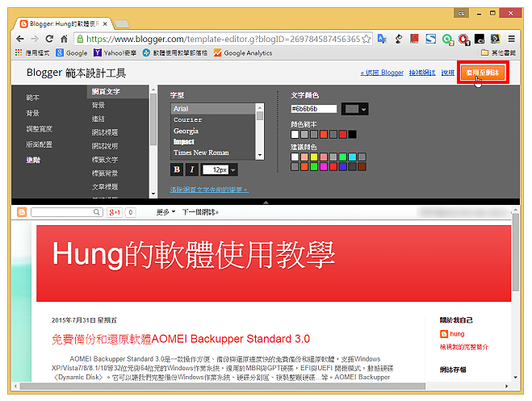Select 背景 listed between 範本 and 調整寬度

tap(33, 113)
